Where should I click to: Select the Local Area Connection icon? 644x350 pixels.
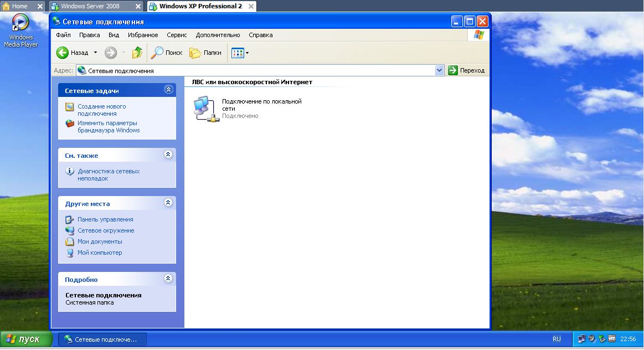click(206, 109)
